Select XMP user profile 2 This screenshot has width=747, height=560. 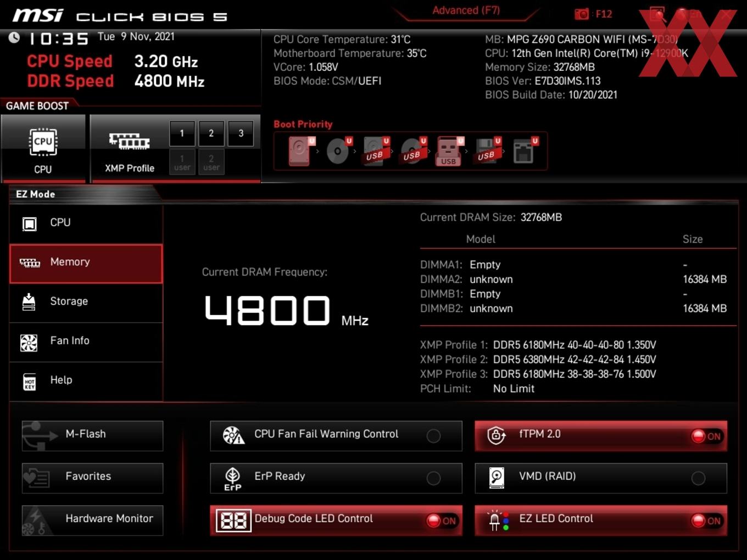tap(211, 163)
